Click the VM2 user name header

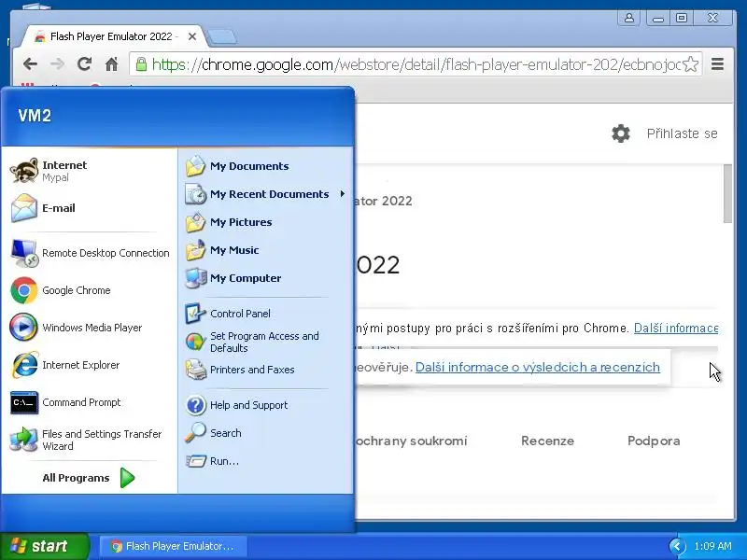point(35,116)
